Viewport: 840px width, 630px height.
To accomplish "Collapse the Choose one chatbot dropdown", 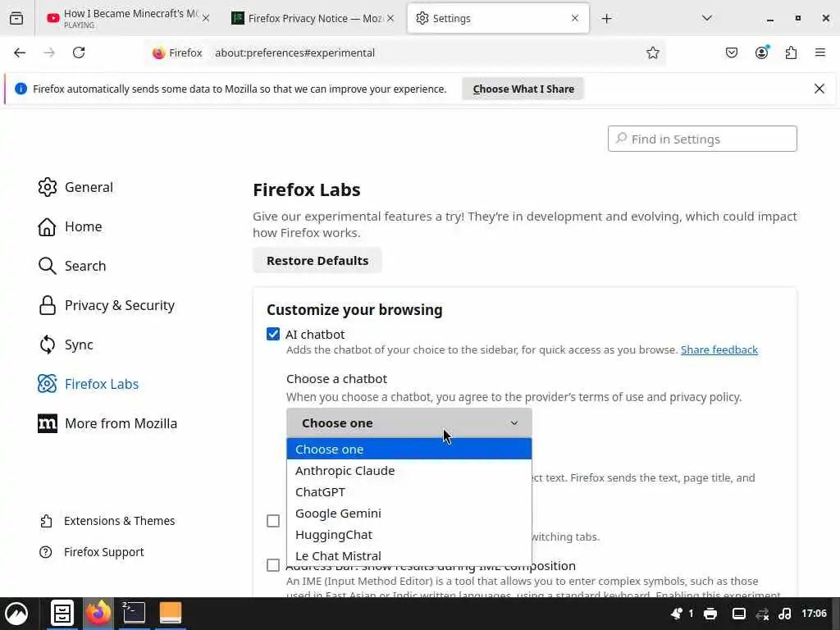I will (x=409, y=422).
